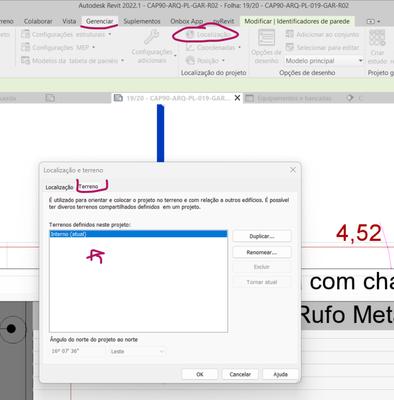Close the 19/20 CAP90-ARQ-PL-019-GAR view tab
This screenshot has height=400, width=394.
point(237,98)
